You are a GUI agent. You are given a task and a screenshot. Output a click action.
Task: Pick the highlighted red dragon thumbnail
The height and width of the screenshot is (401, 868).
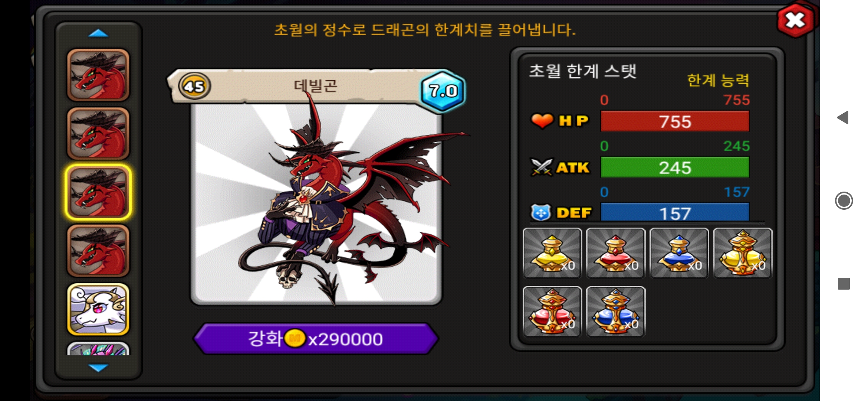[x=98, y=192]
